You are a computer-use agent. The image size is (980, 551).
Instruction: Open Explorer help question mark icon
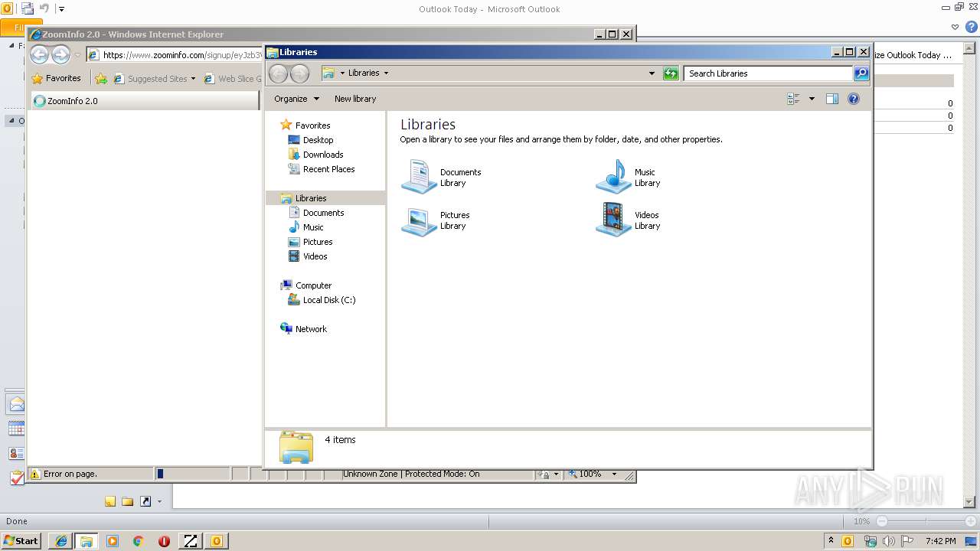[854, 99]
